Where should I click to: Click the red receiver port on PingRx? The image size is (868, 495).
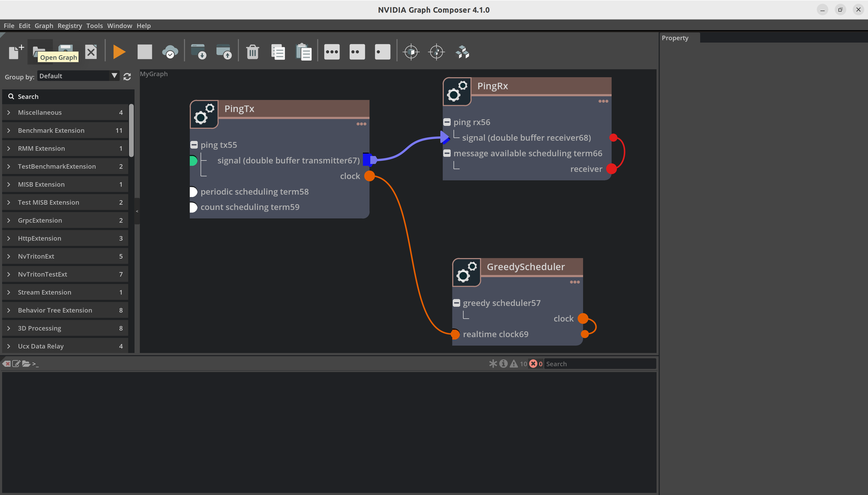point(612,169)
